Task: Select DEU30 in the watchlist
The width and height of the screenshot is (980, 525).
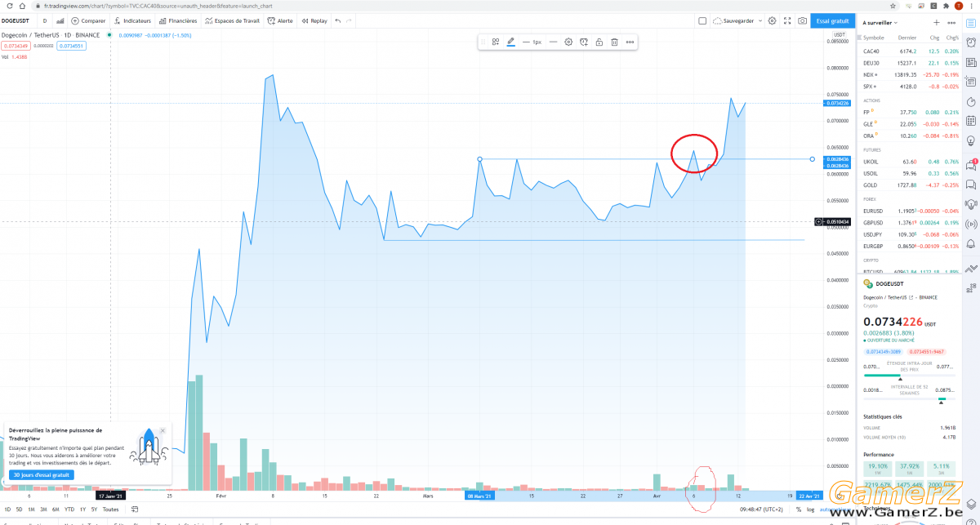Action: (x=911, y=63)
